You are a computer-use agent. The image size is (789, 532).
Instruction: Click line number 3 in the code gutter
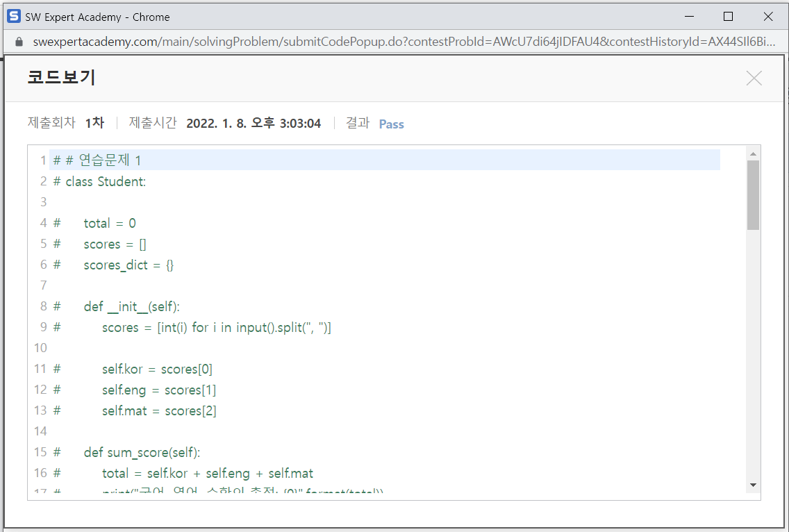tap(43, 202)
